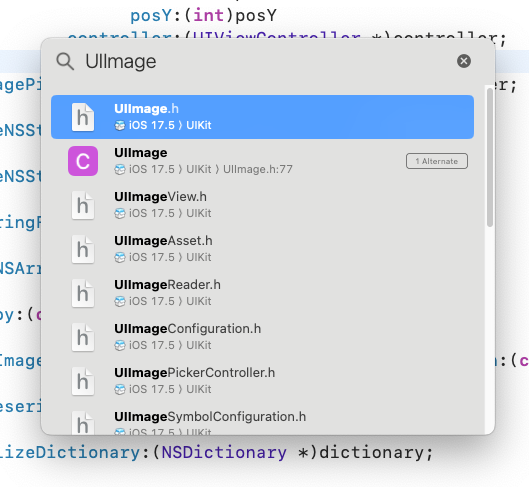
Task: Select the highlighted UIImage.h result
Action: tap(262, 117)
